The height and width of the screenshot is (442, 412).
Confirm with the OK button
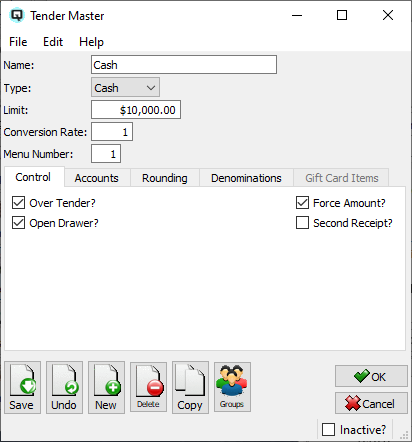[371, 376]
